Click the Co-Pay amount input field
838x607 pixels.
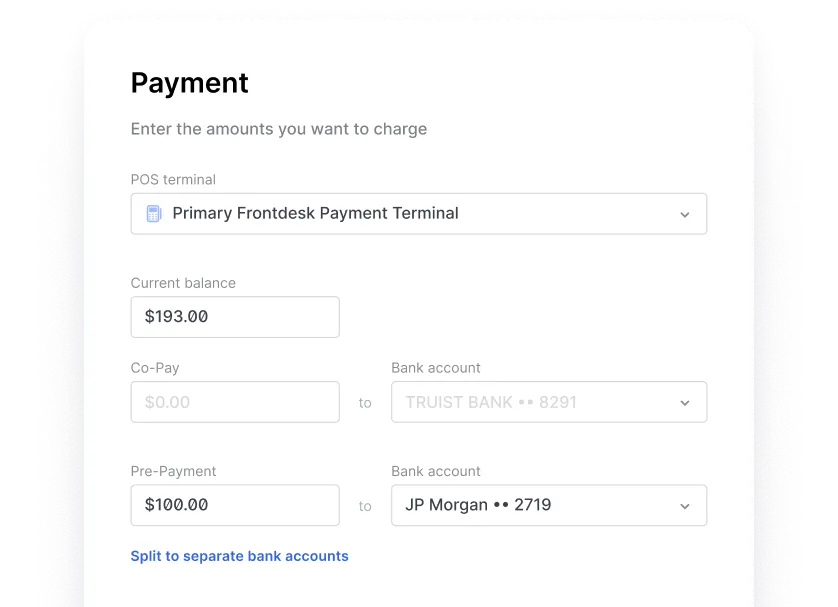[235, 402]
